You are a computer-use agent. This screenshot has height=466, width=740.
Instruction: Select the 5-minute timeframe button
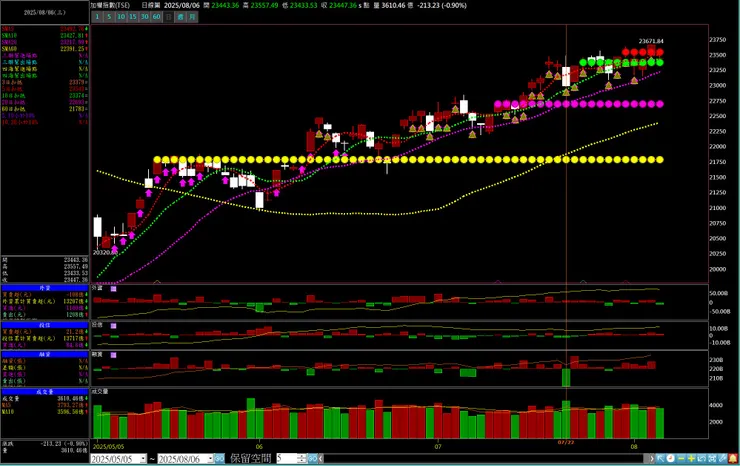click(109, 17)
